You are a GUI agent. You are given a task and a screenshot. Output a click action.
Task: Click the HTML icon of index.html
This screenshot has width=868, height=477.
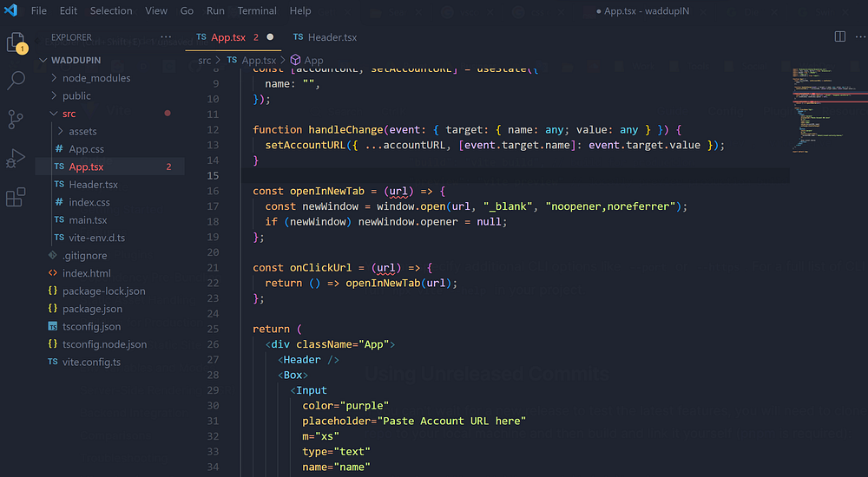click(x=53, y=273)
